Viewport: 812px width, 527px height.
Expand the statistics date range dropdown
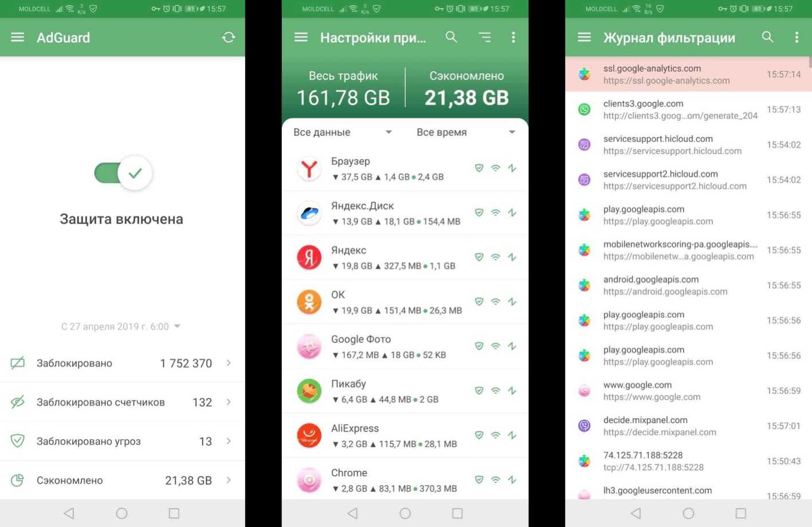click(121, 327)
